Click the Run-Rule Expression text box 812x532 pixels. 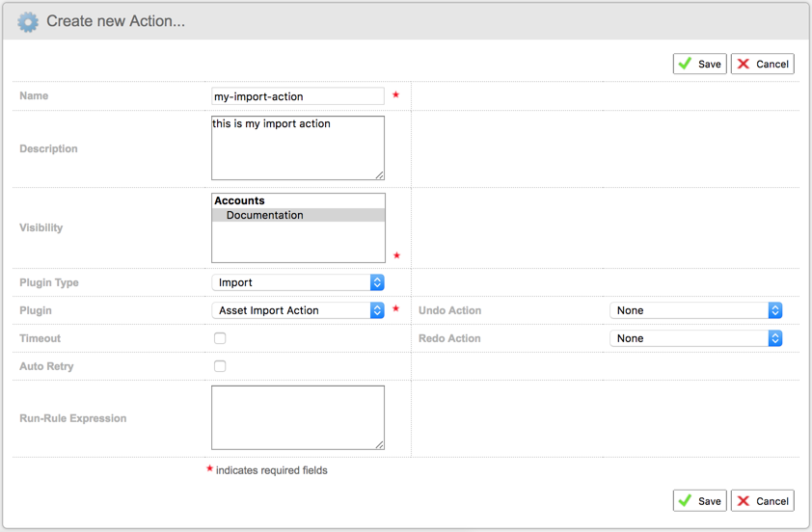297,416
